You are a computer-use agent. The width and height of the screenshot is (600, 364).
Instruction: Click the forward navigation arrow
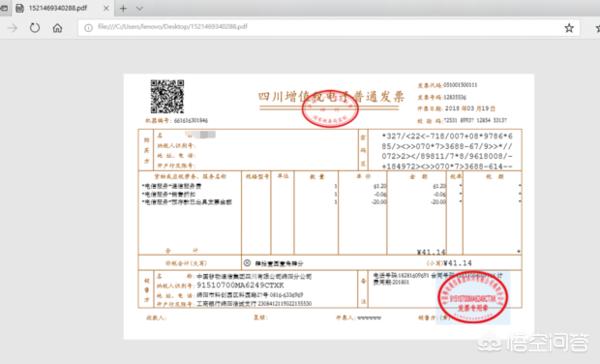tap(13, 28)
